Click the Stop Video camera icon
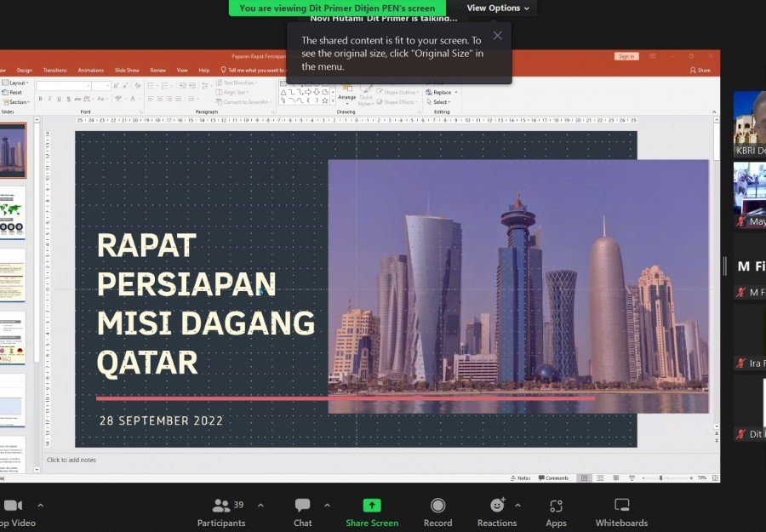 pyautogui.click(x=13, y=506)
